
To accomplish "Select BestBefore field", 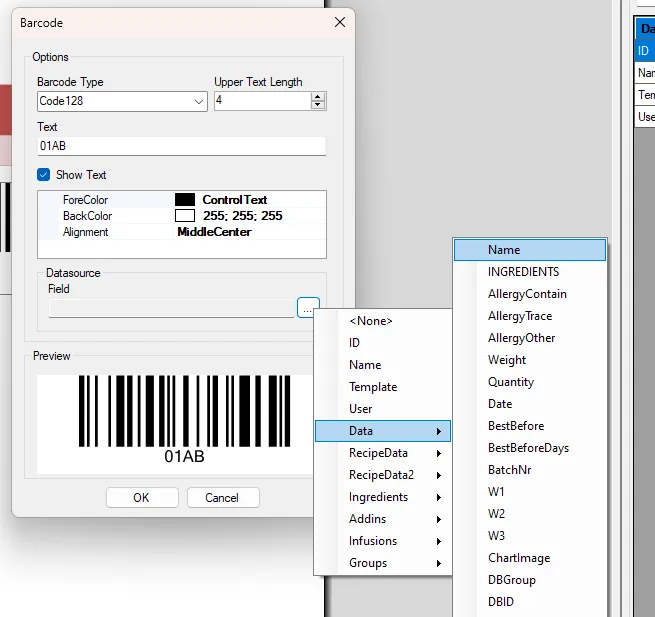I will pyautogui.click(x=530, y=426).
